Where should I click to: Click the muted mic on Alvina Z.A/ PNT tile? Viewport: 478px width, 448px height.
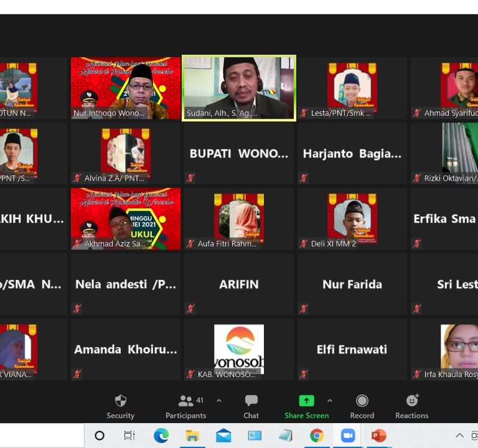coord(77,178)
